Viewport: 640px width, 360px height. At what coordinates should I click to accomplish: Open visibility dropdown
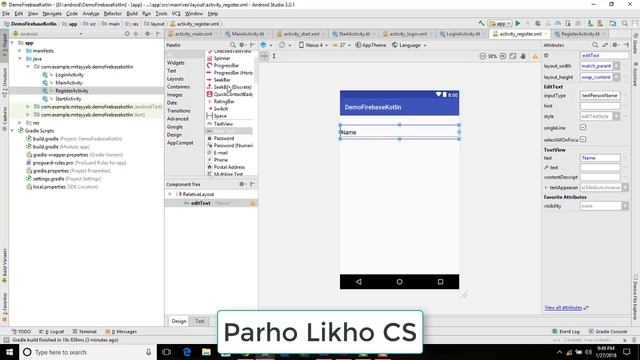click(x=625, y=206)
